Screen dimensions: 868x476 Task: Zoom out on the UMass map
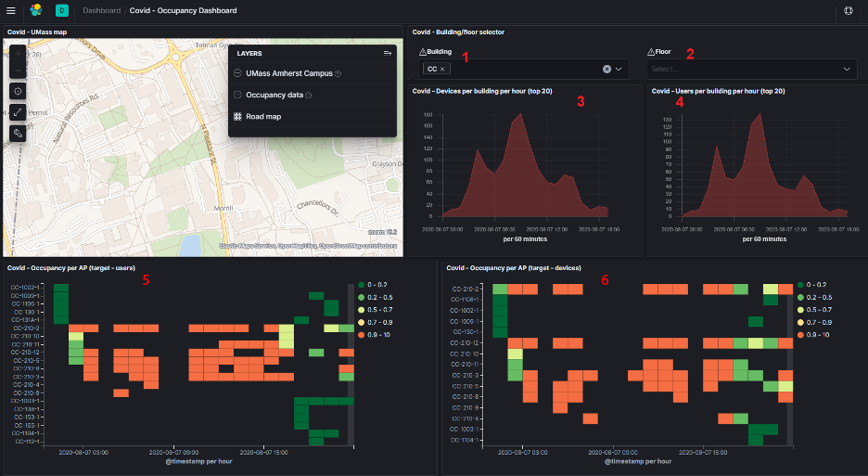19,71
